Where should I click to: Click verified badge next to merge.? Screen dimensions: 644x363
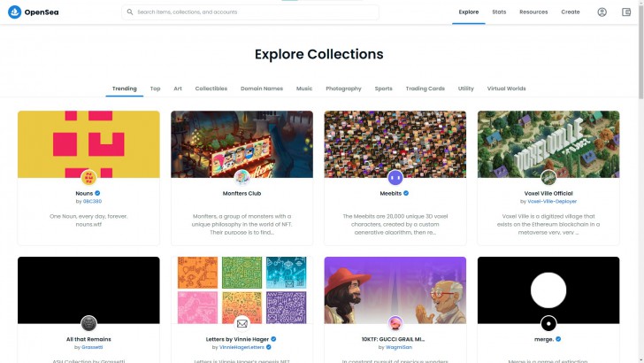(558, 339)
